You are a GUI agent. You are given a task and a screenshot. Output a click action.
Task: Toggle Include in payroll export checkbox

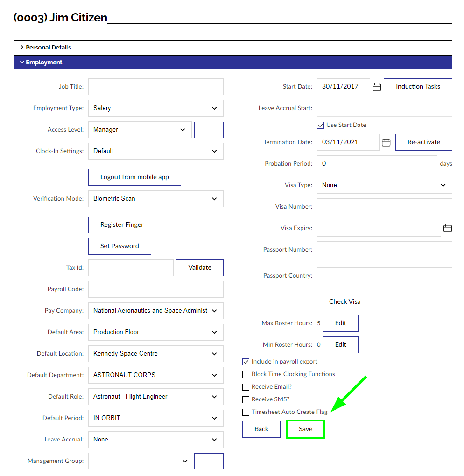tap(246, 362)
